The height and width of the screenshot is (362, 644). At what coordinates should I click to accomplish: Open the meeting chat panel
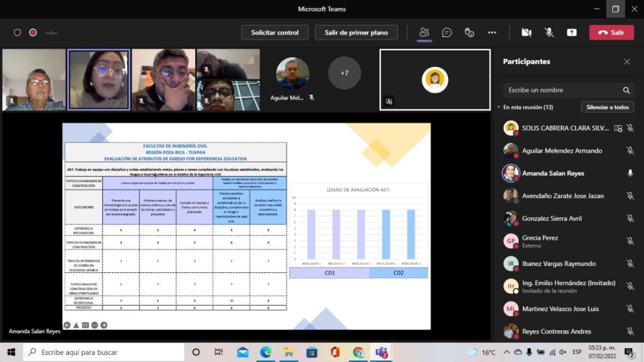pyautogui.click(x=447, y=33)
